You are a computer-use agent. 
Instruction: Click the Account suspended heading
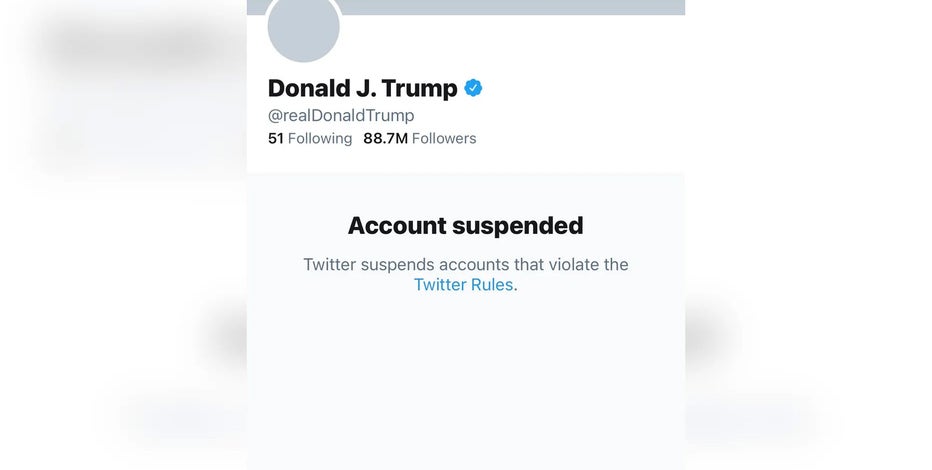click(465, 226)
